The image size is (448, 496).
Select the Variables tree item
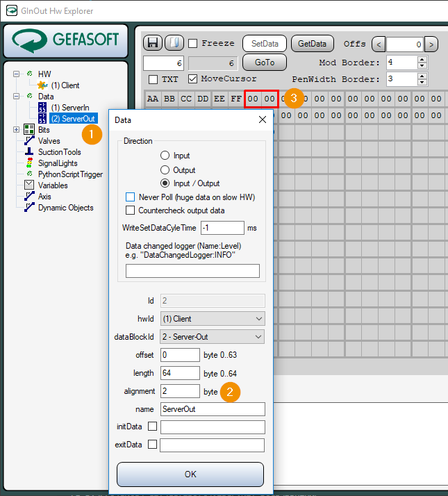coord(53,185)
